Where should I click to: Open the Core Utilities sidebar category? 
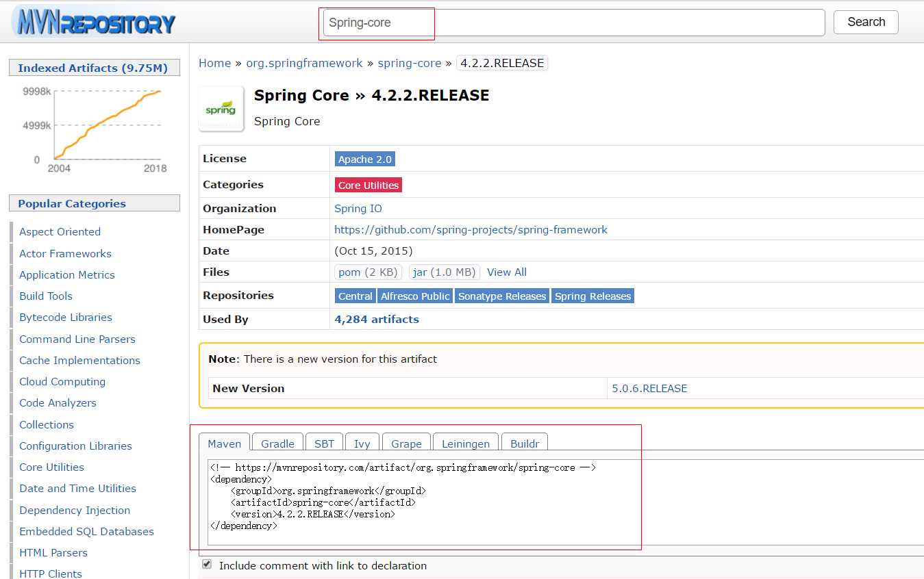[x=51, y=467]
